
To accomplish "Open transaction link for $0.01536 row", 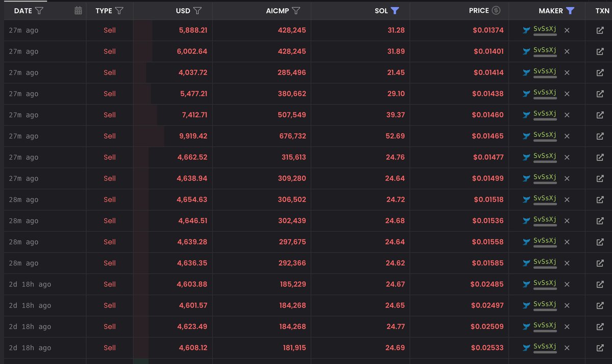I will 600,221.
